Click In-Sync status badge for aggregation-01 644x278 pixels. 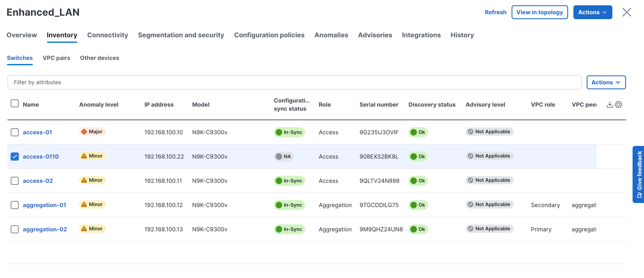click(289, 205)
